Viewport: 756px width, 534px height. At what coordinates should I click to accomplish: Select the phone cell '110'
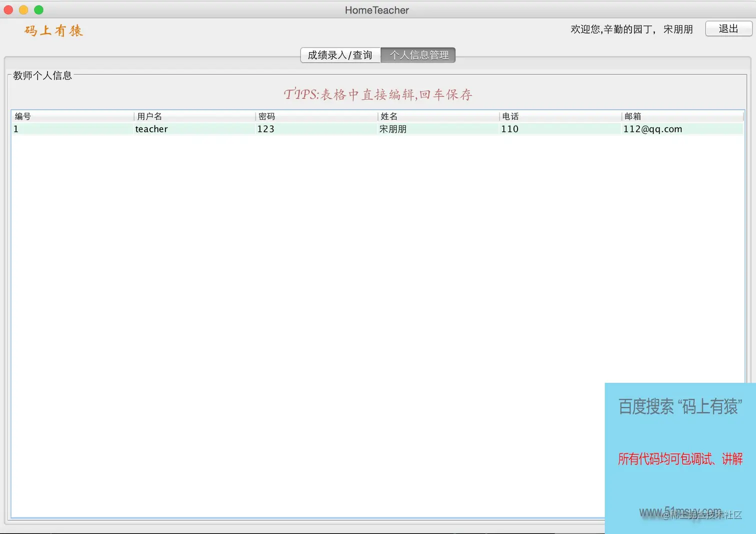coord(560,129)
